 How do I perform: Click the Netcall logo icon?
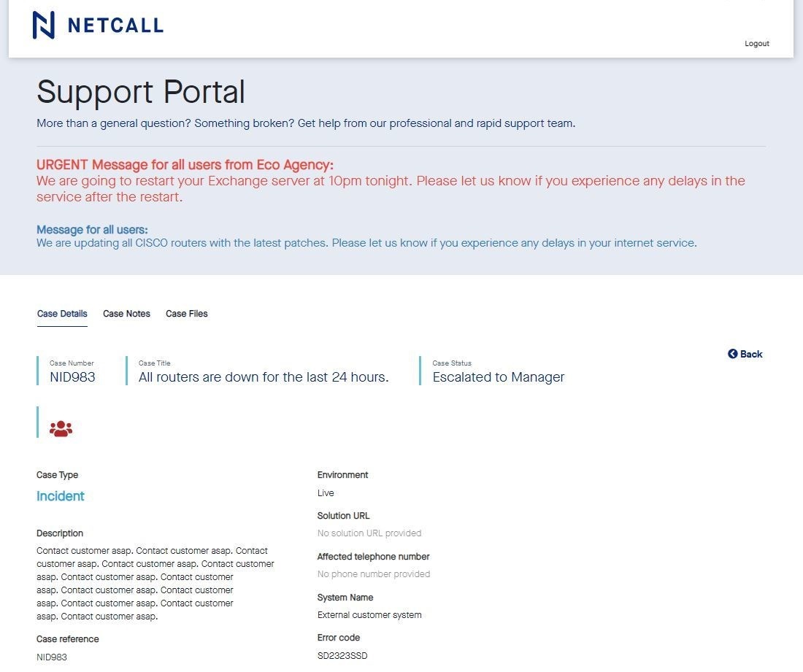click(44, 25)
